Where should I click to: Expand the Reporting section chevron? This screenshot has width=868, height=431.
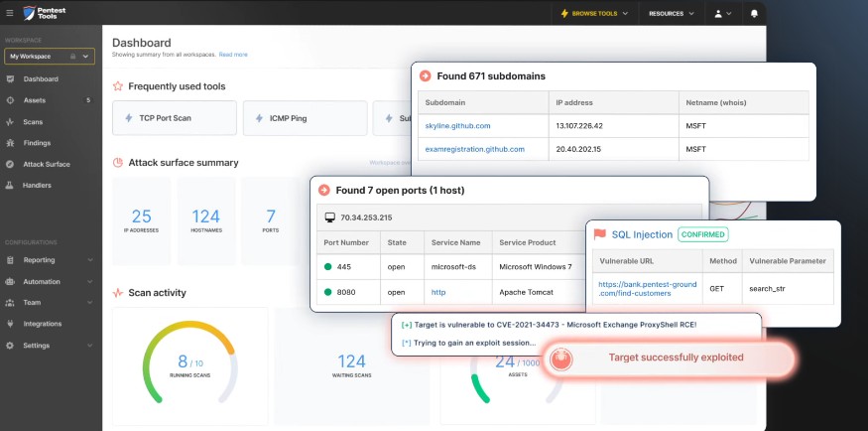pos(90,260)
